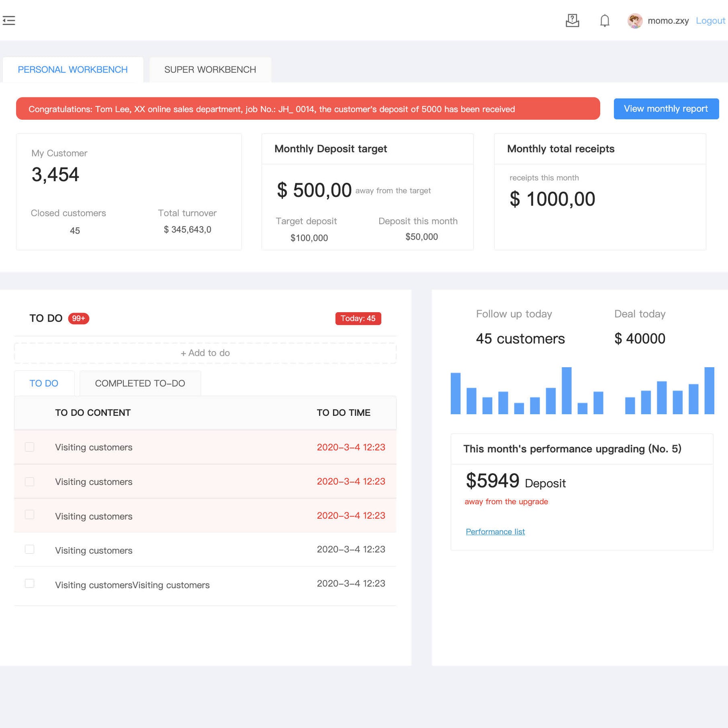728x728 pixels.
Task: Collapse the left sidebar menu
Action: click(x=9, y=20)
